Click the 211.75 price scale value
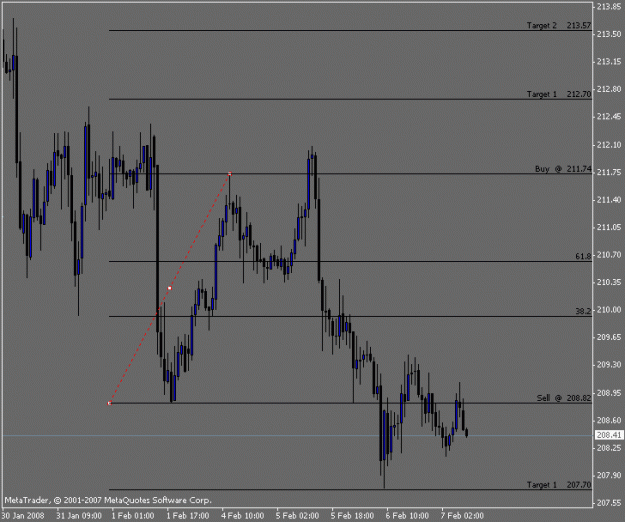The image size is (625, 522). [609, 173]
